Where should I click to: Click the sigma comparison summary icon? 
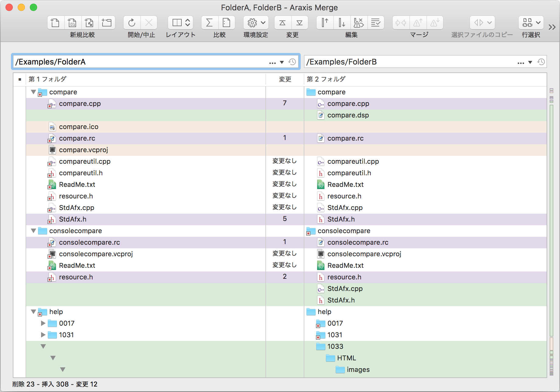(x=209, y=23)
